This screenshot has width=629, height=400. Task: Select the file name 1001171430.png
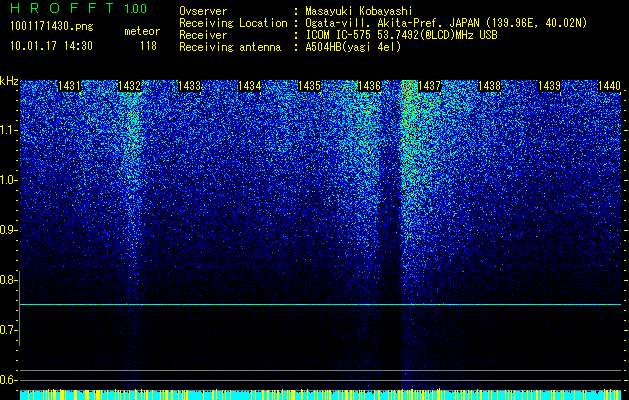tap(52, 26)
